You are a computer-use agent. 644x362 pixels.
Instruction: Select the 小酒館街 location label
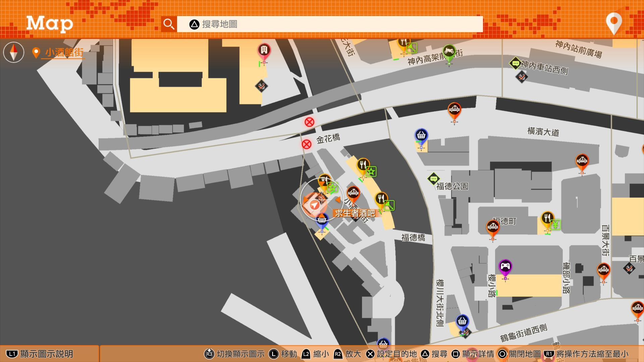[x=64, y=52]
